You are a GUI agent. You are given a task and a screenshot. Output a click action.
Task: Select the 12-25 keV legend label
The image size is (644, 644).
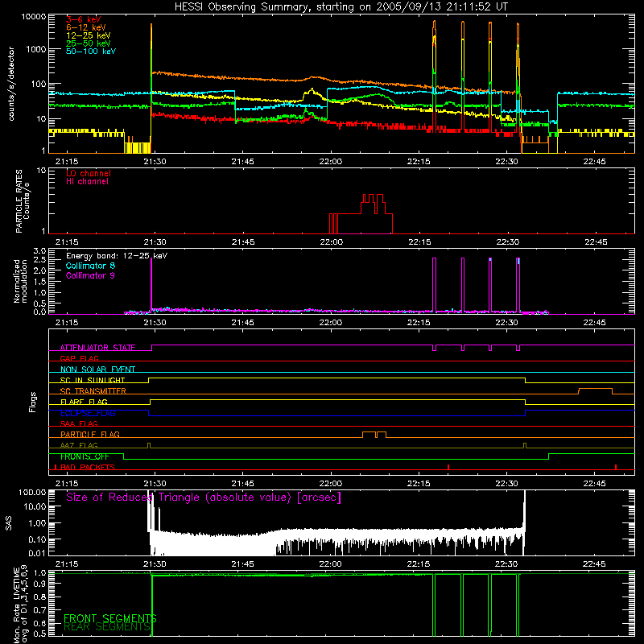tap(88, 35)
